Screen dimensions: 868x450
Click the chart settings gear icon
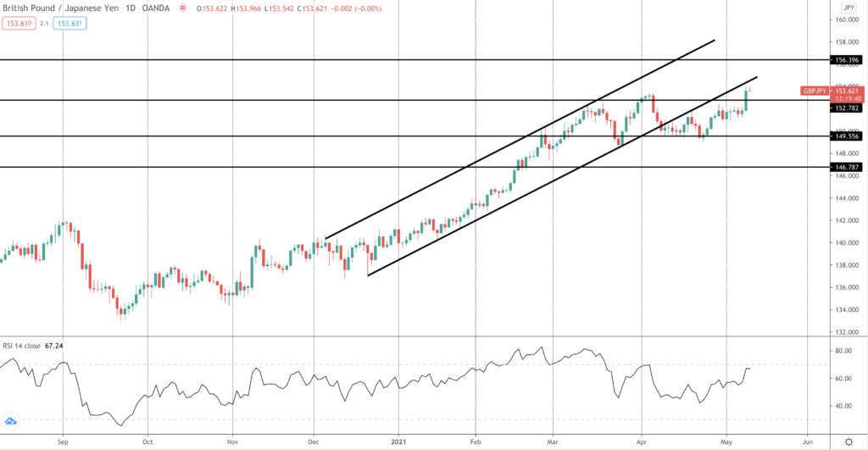click(x=848, y=442)
